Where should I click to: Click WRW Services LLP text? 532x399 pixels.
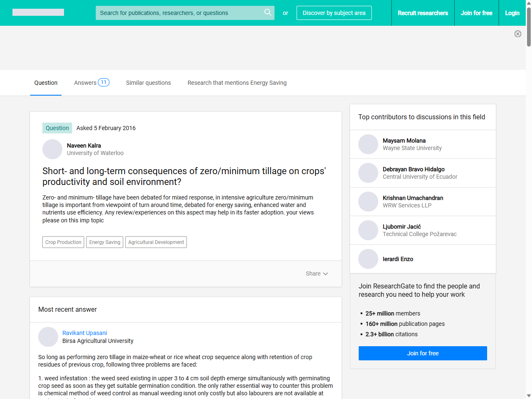click(x=407, y=205)
